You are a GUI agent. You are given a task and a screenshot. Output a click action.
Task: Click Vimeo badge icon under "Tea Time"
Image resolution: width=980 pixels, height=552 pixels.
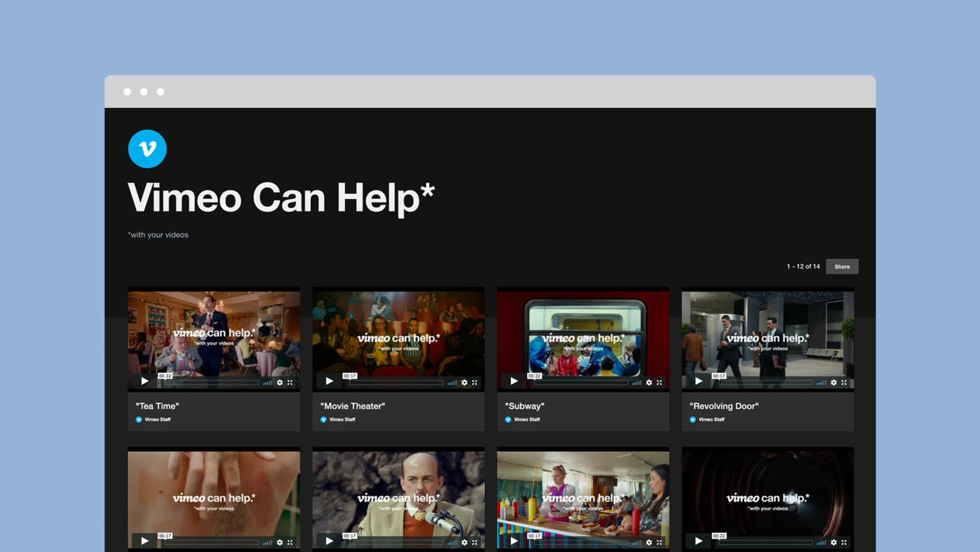point(139,420)
